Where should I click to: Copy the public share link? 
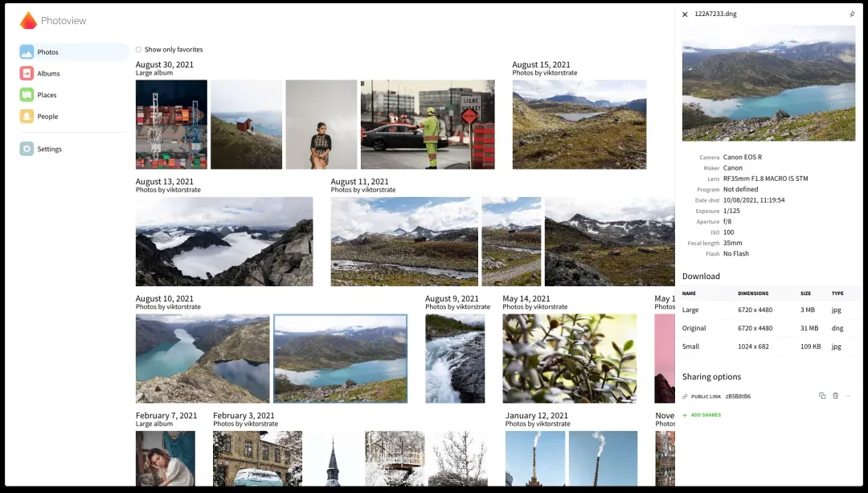point(822,396)
